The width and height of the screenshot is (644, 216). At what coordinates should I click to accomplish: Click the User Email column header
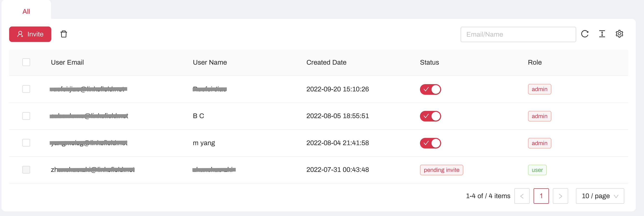(67, 62)
